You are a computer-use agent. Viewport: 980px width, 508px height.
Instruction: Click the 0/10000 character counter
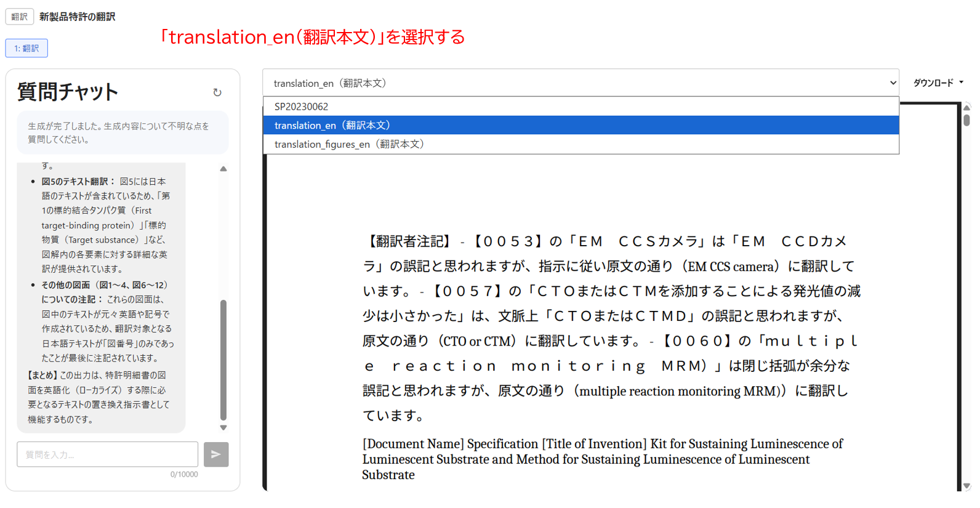click(x=184, y=475)
